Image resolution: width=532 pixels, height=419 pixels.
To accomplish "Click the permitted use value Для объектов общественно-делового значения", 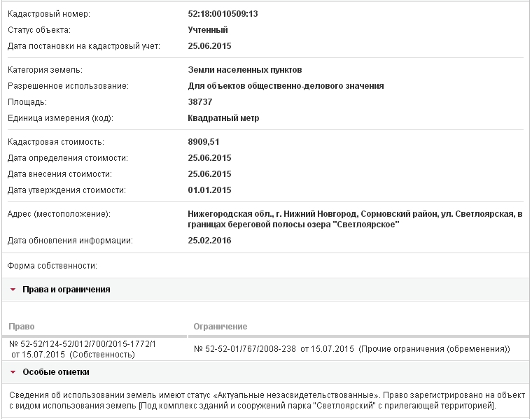I will (x=286, y=86).
